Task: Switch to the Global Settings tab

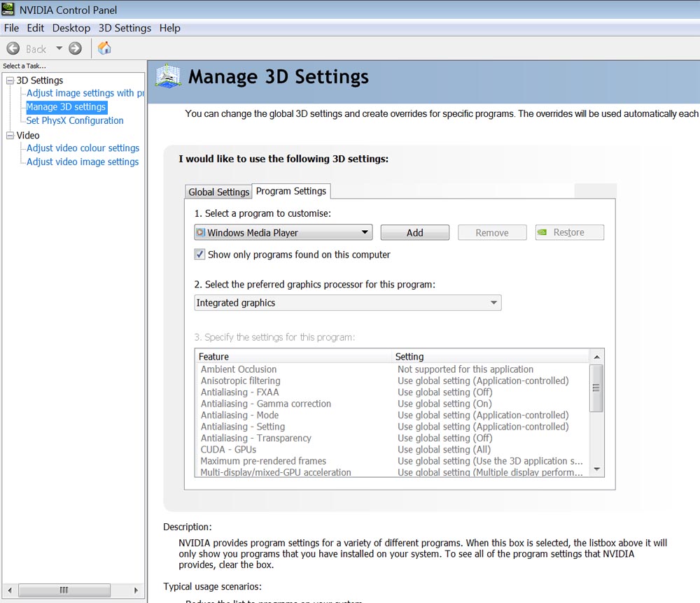Action: pyautogui.click(x=218, y=192)
